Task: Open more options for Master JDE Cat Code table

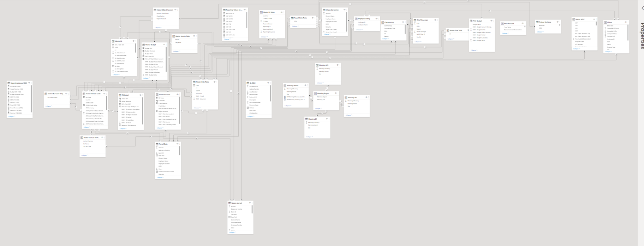Action: 107,94
